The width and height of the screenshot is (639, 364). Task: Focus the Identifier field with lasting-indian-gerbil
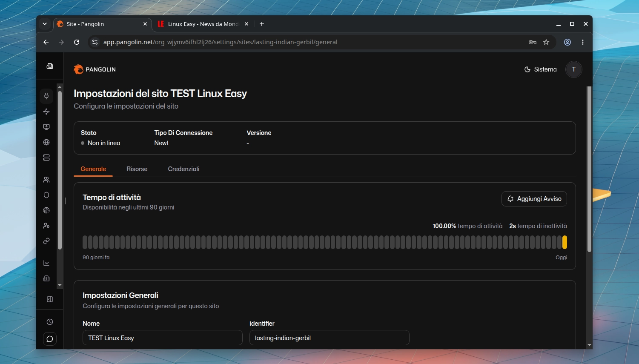pos(330,338)
